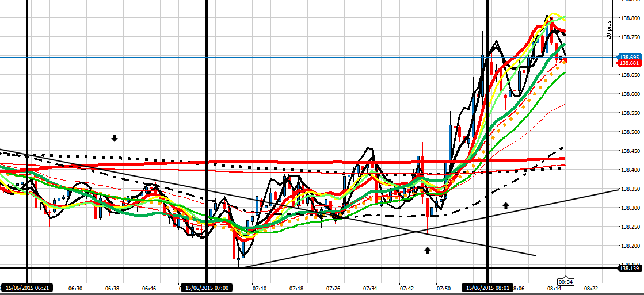
Task: Click the 07:42 time axis label
Action: tap(407, 289)
